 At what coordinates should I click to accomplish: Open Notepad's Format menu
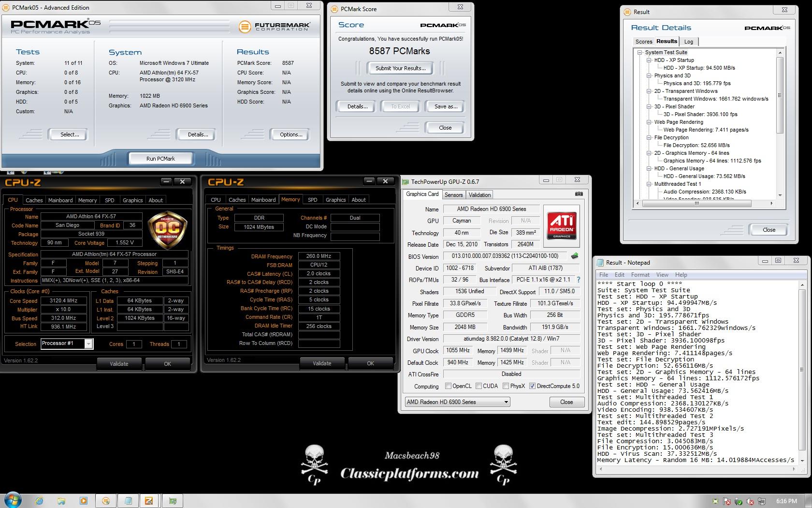click(640, 275)
